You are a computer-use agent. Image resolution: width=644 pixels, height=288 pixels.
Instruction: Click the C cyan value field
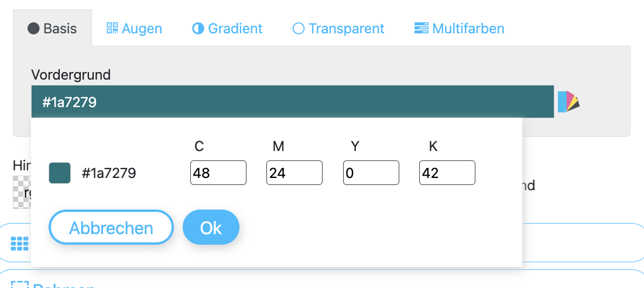tap(218, 173)
